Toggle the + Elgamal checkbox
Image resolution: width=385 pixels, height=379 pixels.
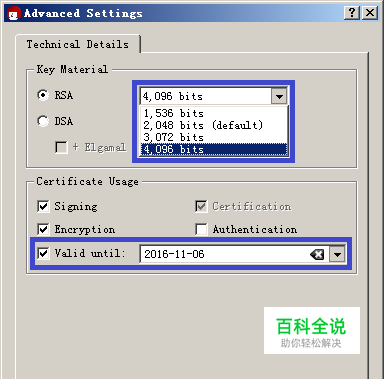click(61, 147)
